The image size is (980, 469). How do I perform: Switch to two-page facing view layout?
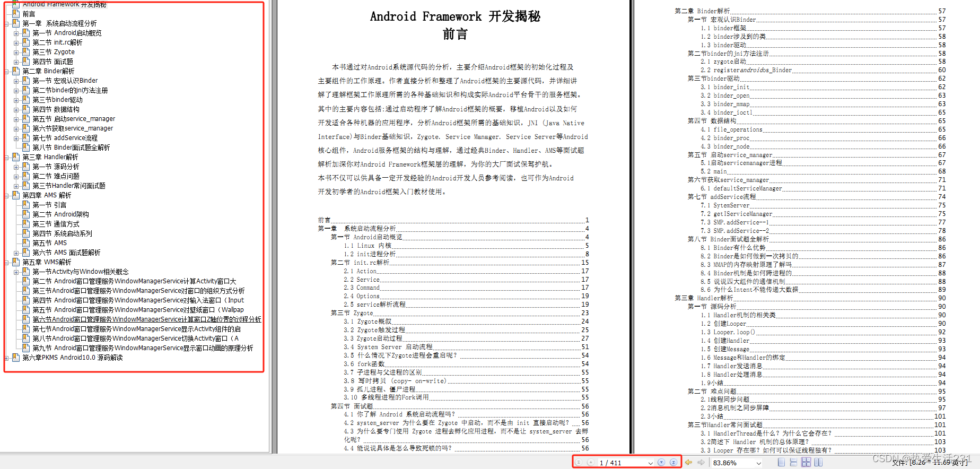(819, 463)
